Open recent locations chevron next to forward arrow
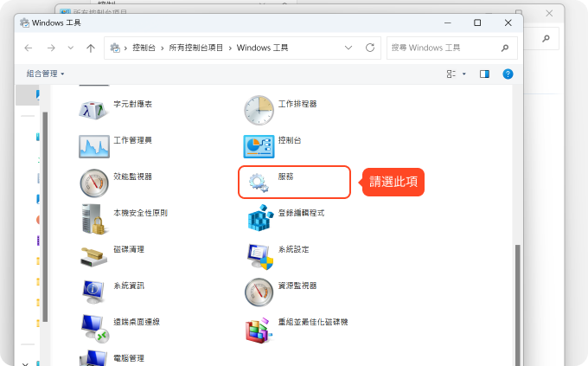 click(x=71, y=48)
